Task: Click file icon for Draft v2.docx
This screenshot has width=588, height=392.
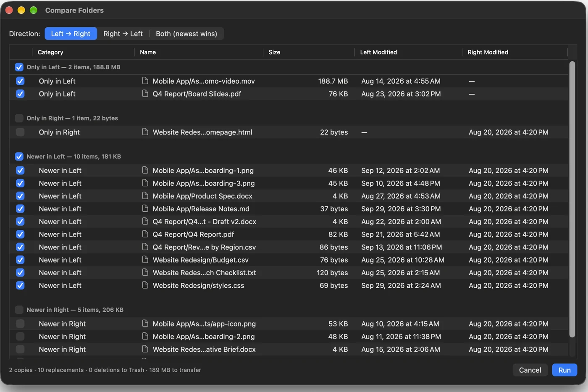Action: [x=145, y=221]
